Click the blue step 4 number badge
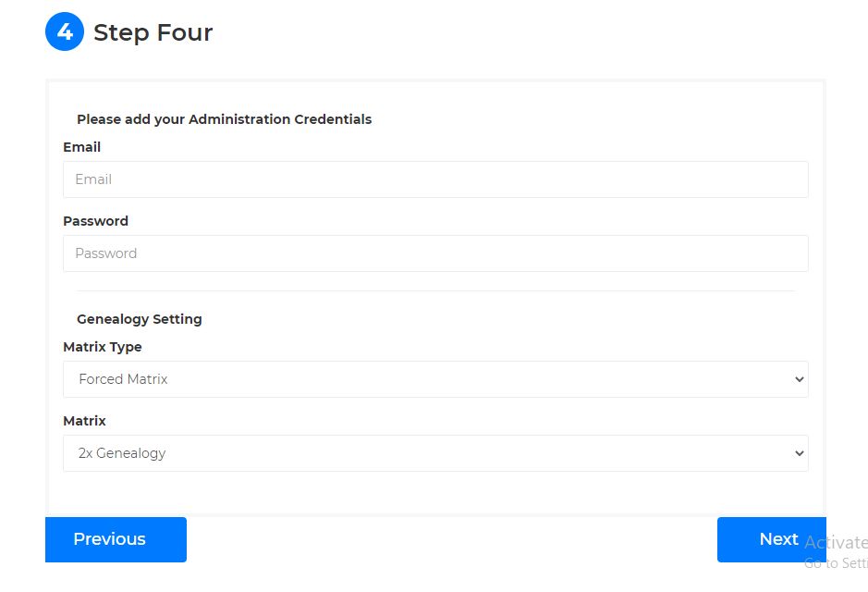Image resolution: width=868 pixels, height=592 pixels. click(65, 32)
